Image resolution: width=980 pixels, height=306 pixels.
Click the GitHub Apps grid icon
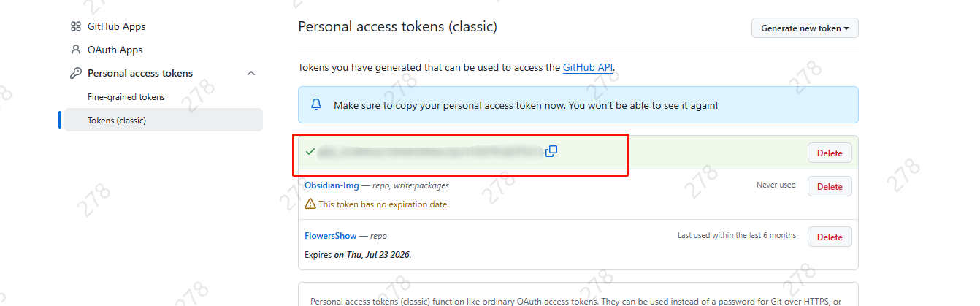[75, 26]
